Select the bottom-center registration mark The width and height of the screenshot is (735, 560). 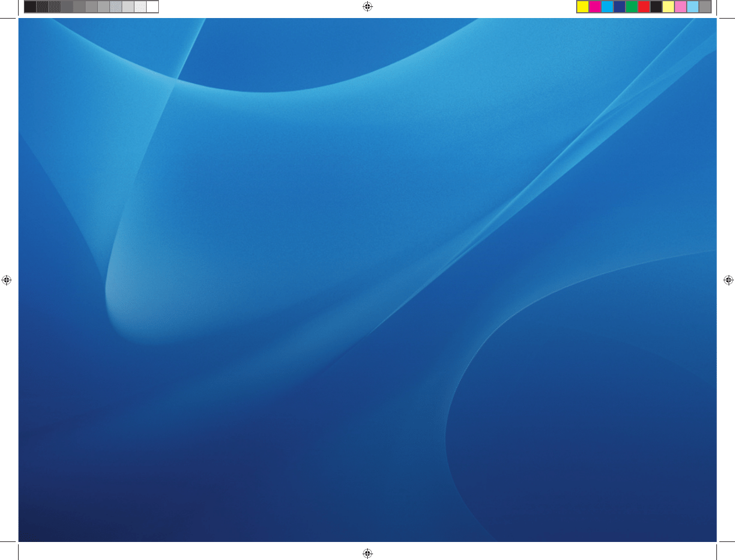tap(367, 554)
